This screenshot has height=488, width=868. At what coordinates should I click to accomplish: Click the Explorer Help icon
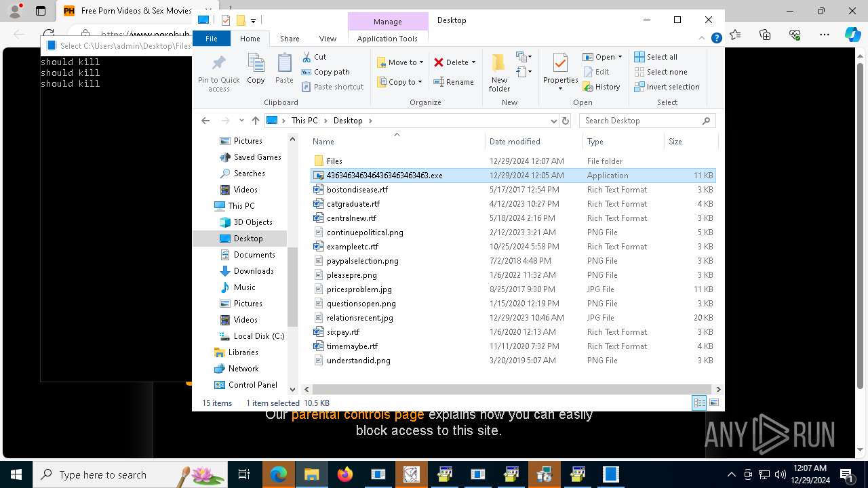[x=716, y=39]
